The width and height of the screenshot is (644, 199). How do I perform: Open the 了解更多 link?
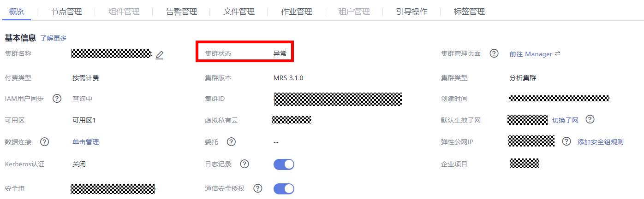click(54, 38)
